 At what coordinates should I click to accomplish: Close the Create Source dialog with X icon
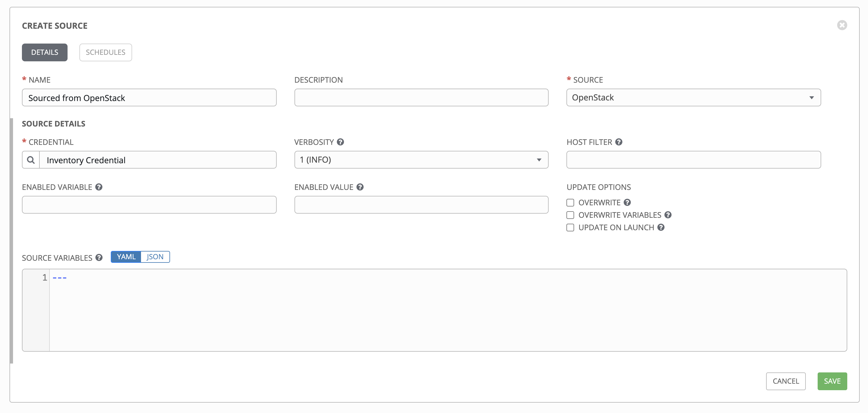coord(842,25)
